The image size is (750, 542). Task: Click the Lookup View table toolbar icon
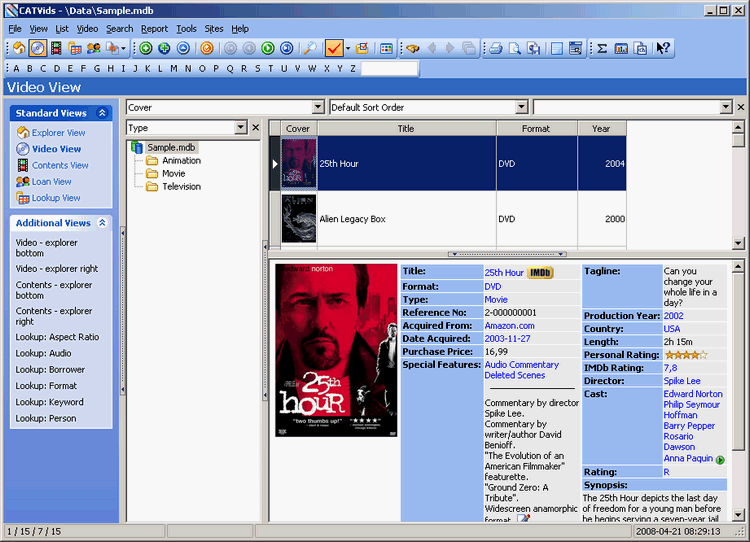75,48
